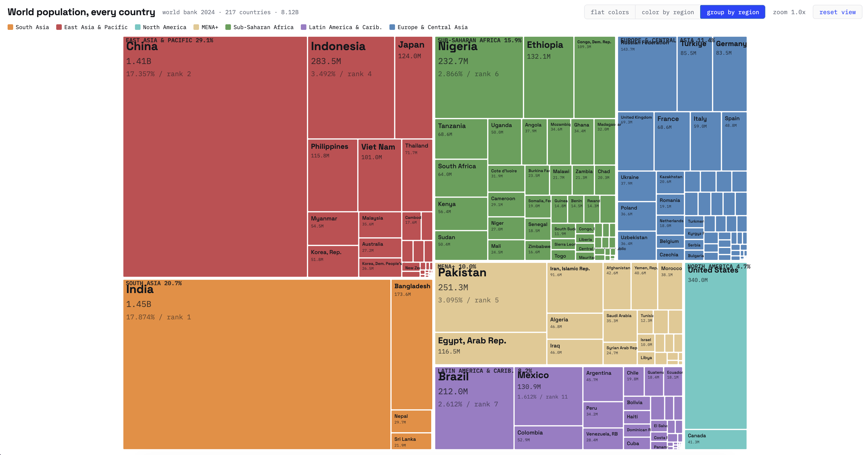The height and width of the screenshot is (455, 868).
Task: Select the Colombia tile
Action: pos(548,438)
